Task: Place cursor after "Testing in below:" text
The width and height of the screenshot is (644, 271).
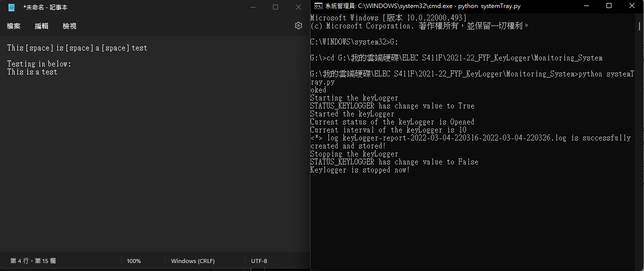Action: [x=72, y=64]
